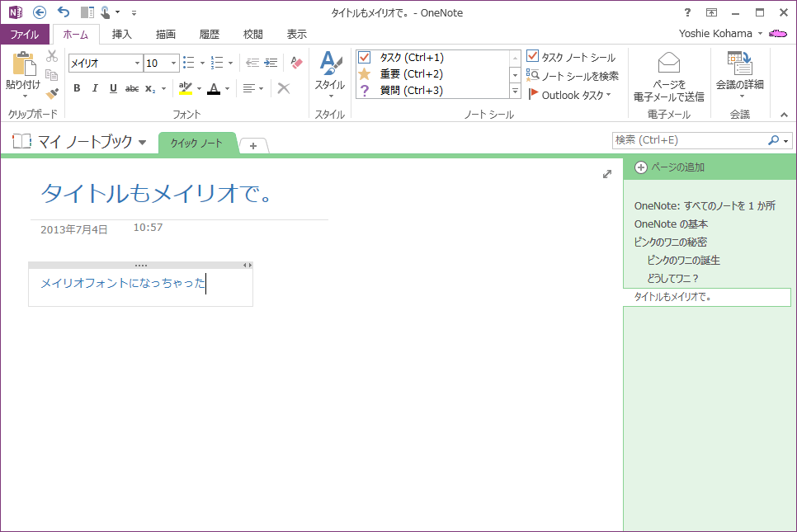Toggle touch/mouse mode icon
This screenshot has height=532, width=797.
(106, 12)
